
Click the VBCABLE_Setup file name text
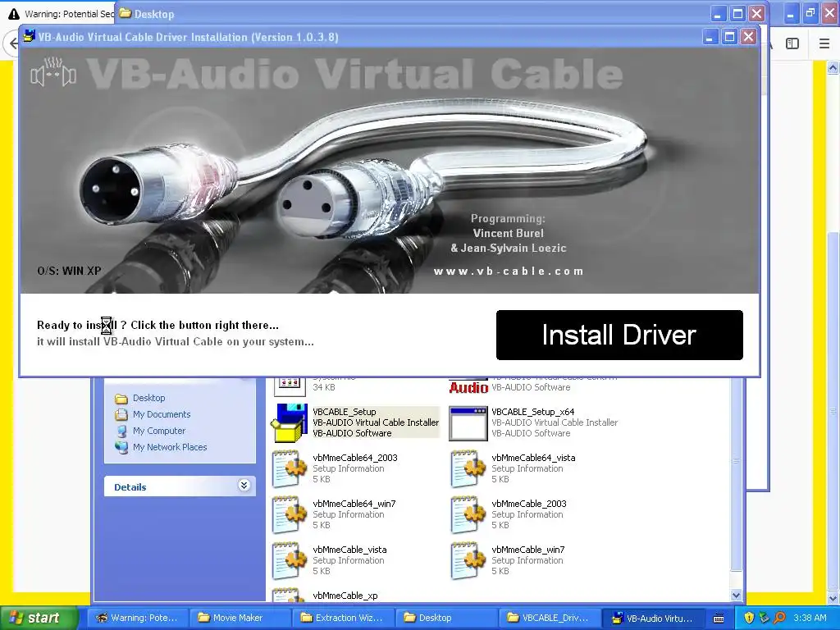click(x=345, y=412)
